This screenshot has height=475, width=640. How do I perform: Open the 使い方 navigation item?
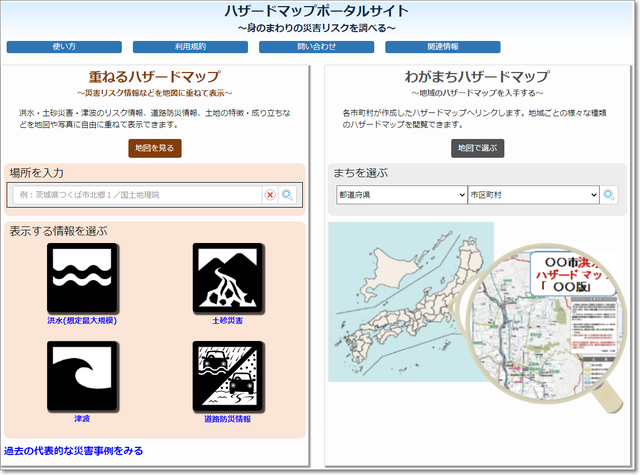coord(64,47)
